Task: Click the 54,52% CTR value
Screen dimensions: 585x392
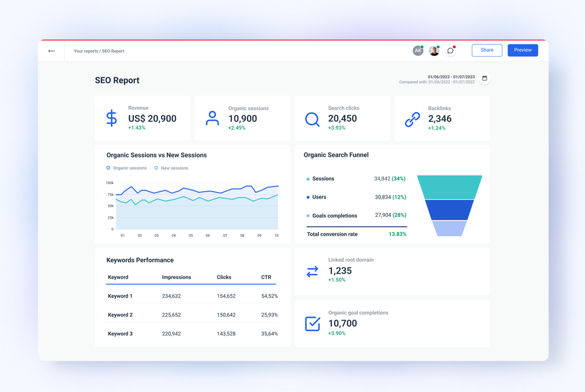Action: click(270, 296)
